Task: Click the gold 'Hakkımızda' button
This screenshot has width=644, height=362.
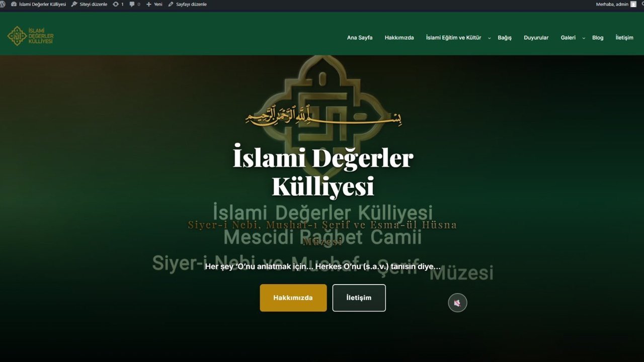Action: pos(293,298)
